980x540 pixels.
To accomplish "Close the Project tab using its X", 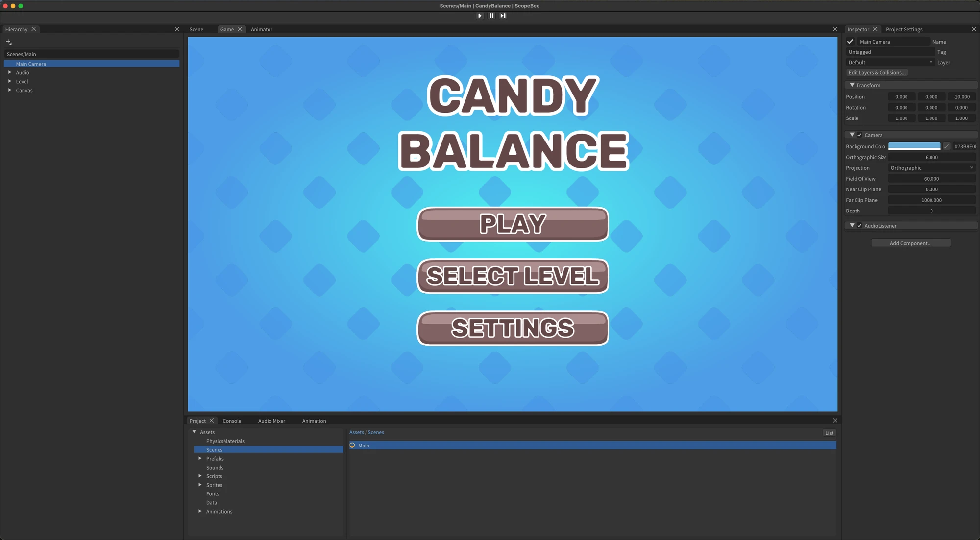I will [x=212, y=421].
